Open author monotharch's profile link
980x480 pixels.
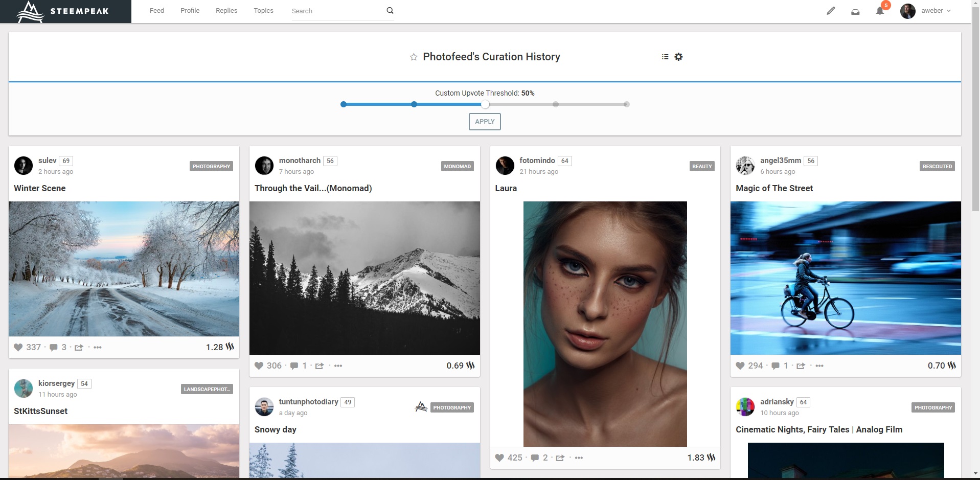click(x=300, y=161)
